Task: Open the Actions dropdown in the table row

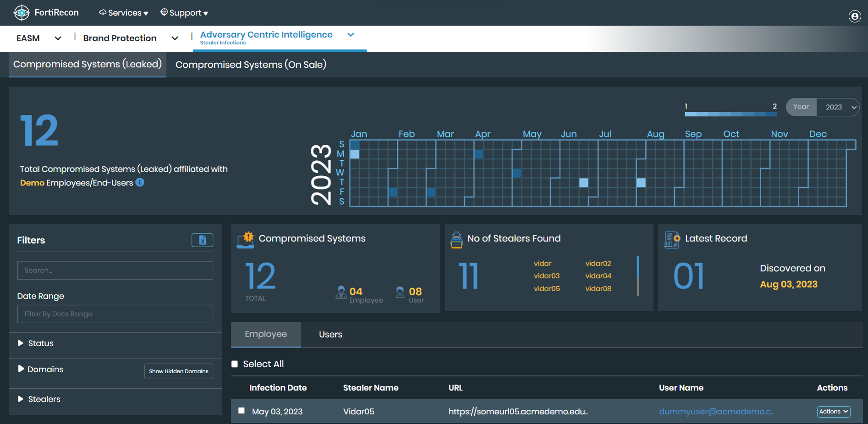Action: tap(833, 411)
